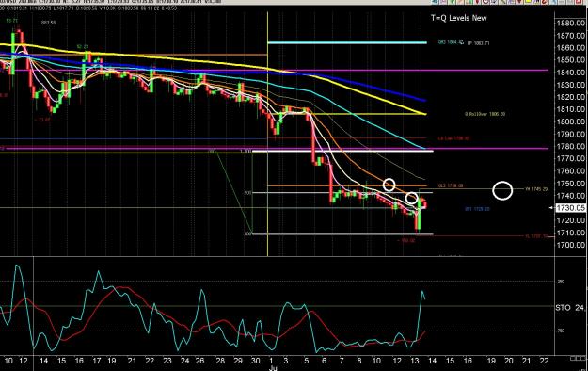
Task: Click date label 26 on time axis
Action: pyautogui.click(x=199, y=361)
